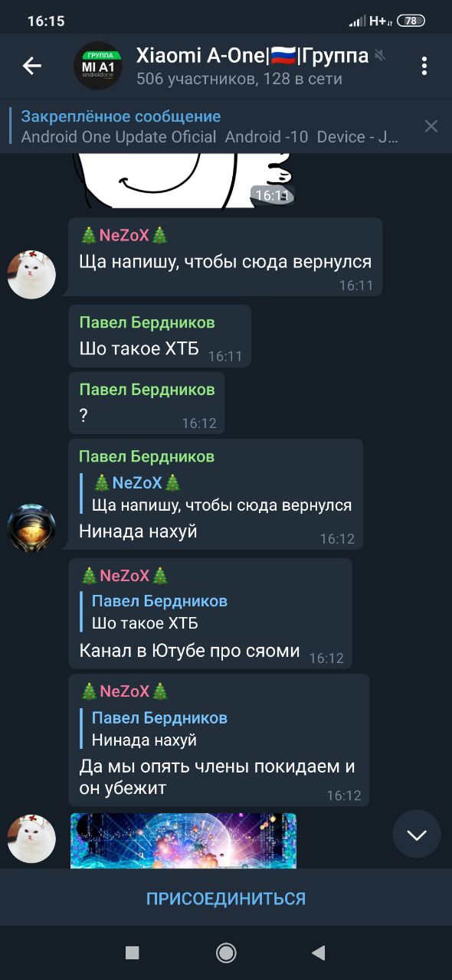The width and height of the screenshot is (452, 980).
Task: Tap the cat avatar beside the bottom image
Action: click(31, 839)
